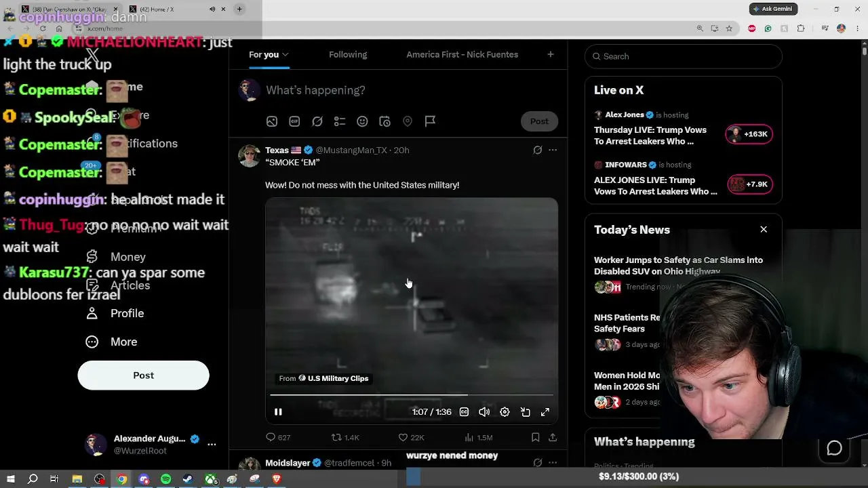Add a new timeline tab with plus
868x488 pixels.
pyautogui.click(x=551, y=54)
